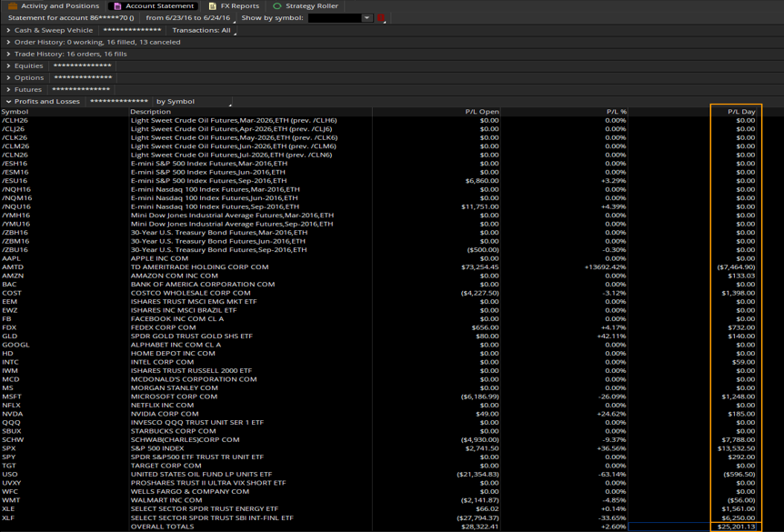This screenshot has height=532, width=784.
Task: Sort by the P/L Open column header
Action: coord(481,112)
